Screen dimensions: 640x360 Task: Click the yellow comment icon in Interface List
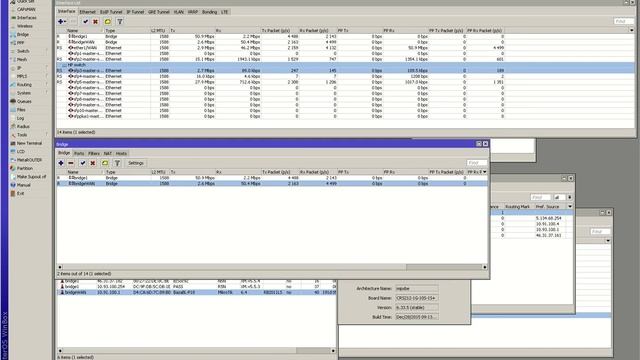[x=107, y=21]
